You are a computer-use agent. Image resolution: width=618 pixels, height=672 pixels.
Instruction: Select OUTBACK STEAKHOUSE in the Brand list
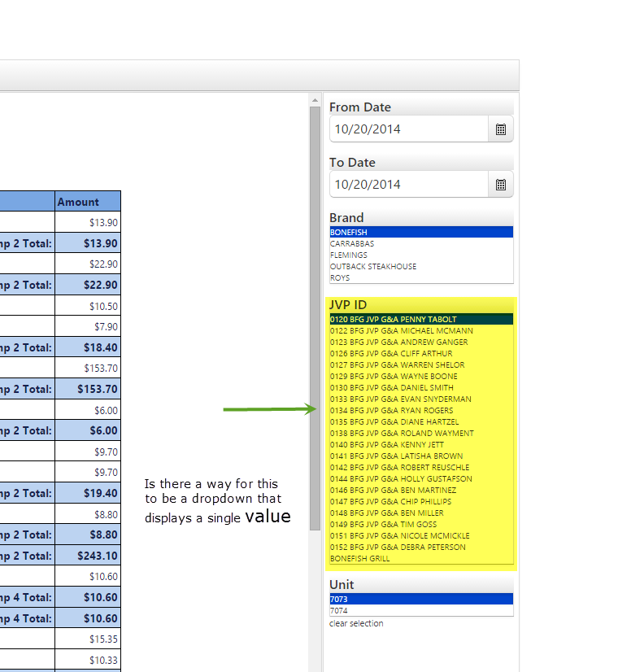click(421, 267)
